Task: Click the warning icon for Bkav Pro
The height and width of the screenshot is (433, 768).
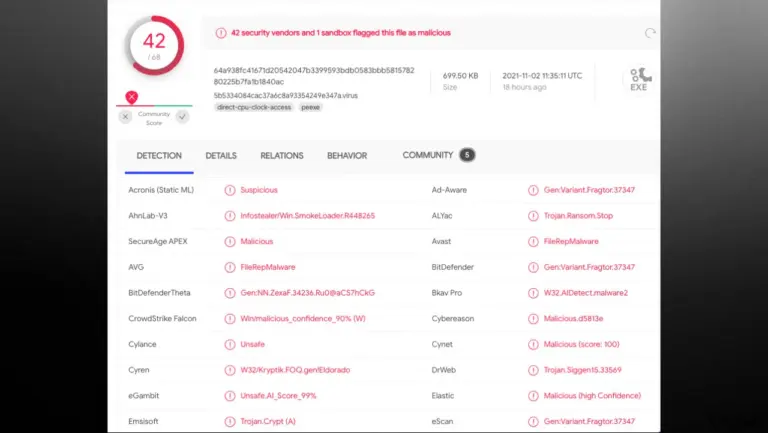Action: point(533,293)
